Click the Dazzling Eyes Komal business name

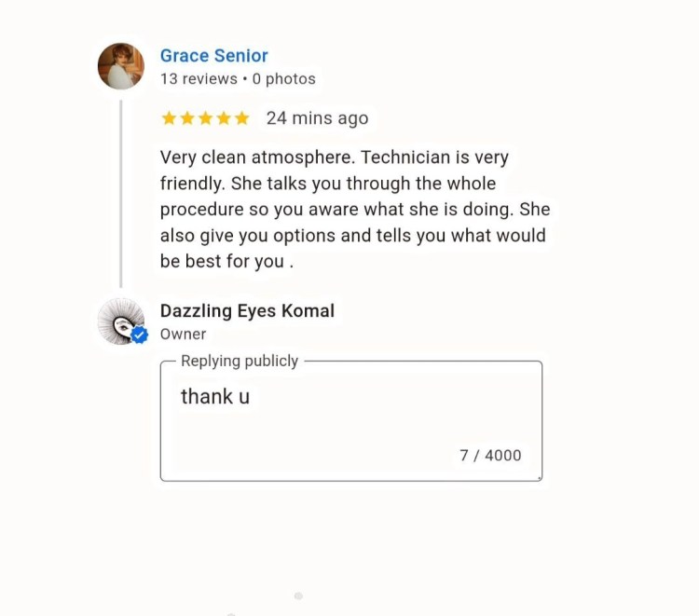click(247, 311)
